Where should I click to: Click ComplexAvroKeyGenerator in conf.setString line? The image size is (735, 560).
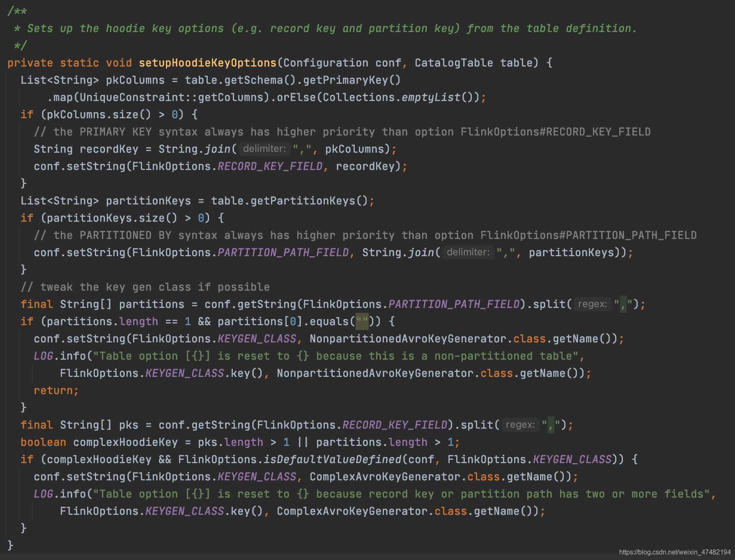pyautogui.click(x=385, y=477)
